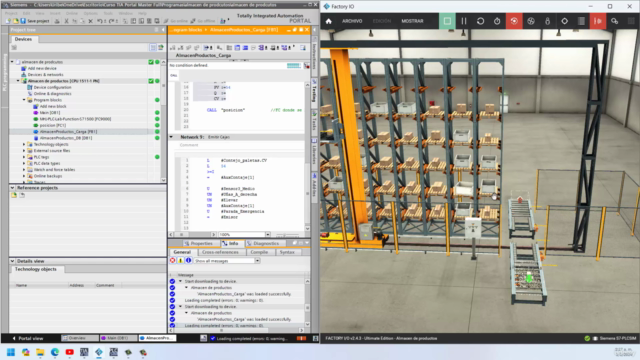Stop the Factory IO simulation with the green square
This screenshot has height=360, width=640.
coord(447,21)
